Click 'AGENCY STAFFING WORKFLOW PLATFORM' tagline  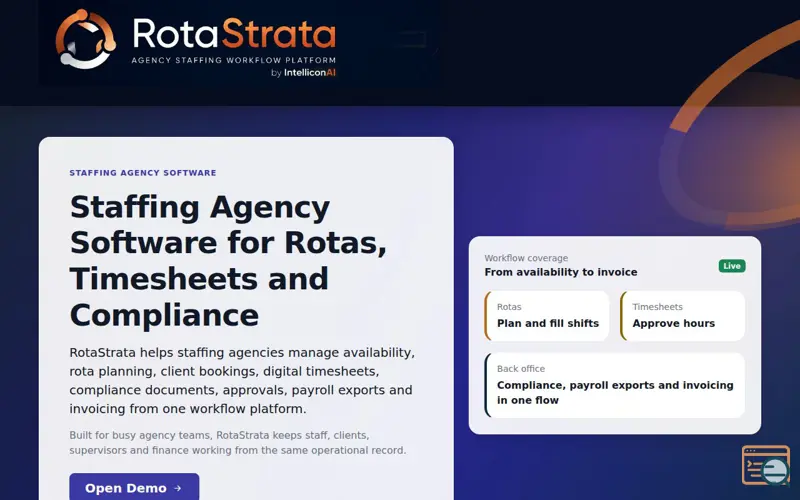pos(234,60)
